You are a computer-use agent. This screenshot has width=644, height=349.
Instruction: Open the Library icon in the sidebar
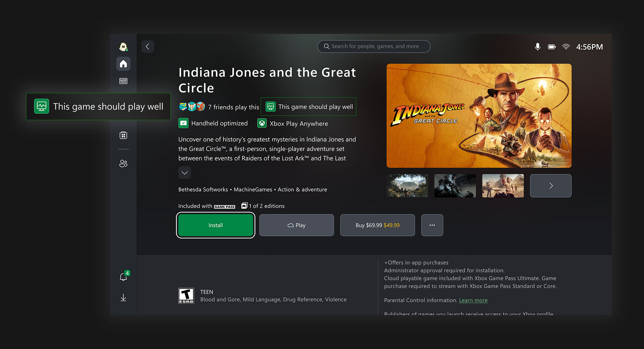click(123, 135)
